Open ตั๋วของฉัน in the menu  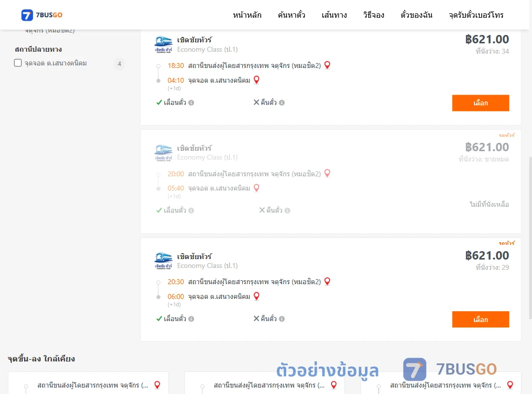(x=416, y=15)
